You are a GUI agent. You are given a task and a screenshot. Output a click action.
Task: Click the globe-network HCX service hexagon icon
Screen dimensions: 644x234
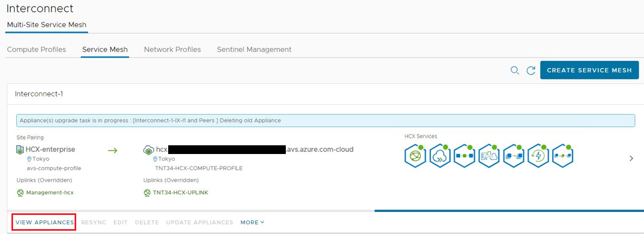(x=415, y=156)
